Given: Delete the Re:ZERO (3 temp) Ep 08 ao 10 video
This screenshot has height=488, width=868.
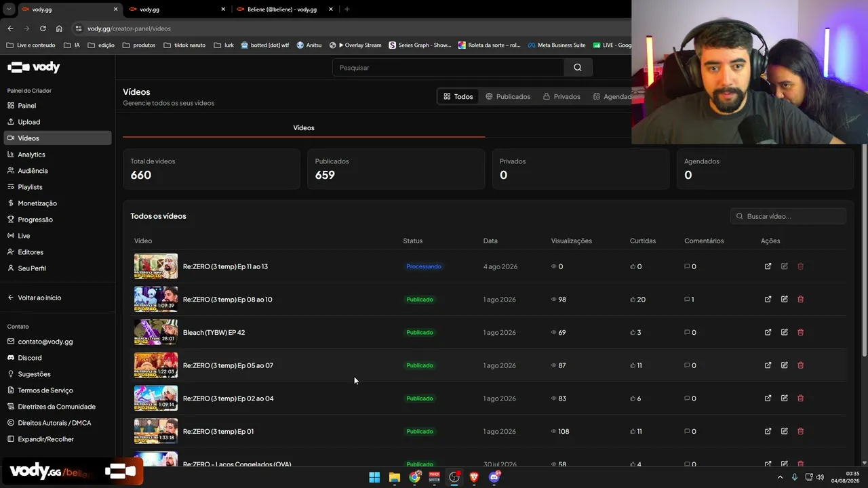Looking at the screenshot, I should point(800,300).
